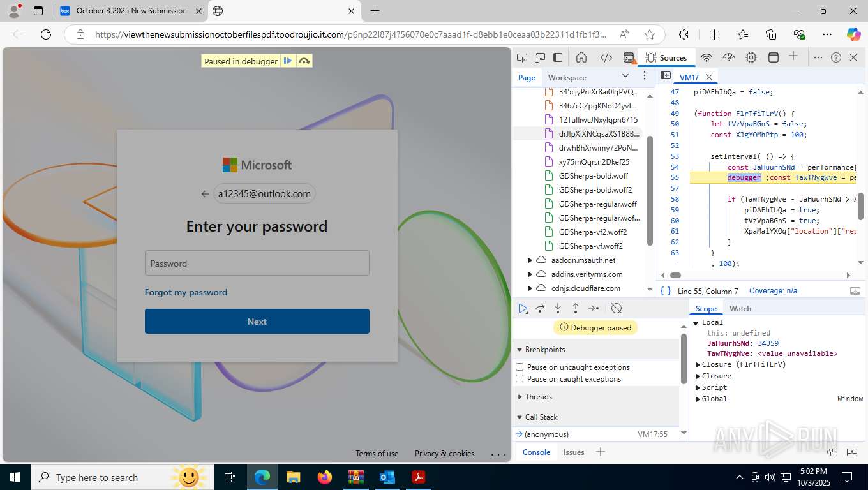
Task: Open the Console tool icon with warning
Action: pos(629,57)
